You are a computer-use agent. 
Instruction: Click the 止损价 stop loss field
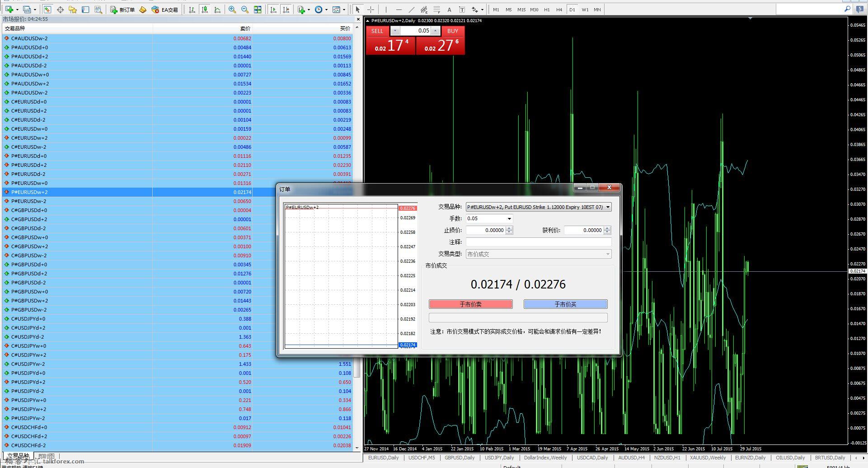486,230
